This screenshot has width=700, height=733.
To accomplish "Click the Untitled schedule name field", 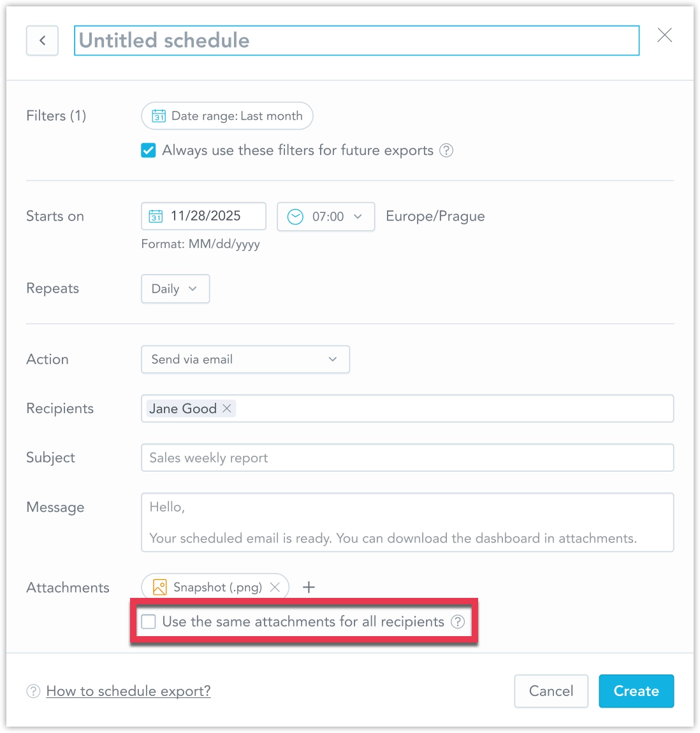I will pyautogui.click(x=357, y=40).
